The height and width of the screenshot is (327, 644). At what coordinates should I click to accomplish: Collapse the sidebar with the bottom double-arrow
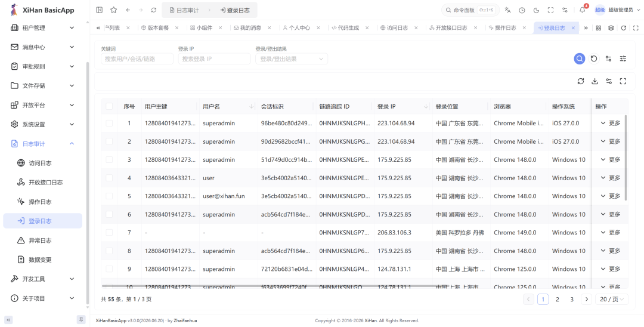point(8,319)
